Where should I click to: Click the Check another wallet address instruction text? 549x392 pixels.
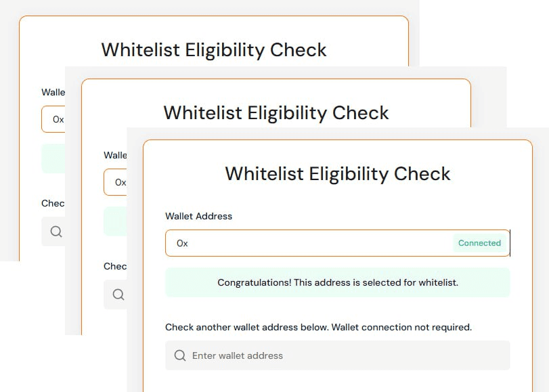click(x=318, y=327)
